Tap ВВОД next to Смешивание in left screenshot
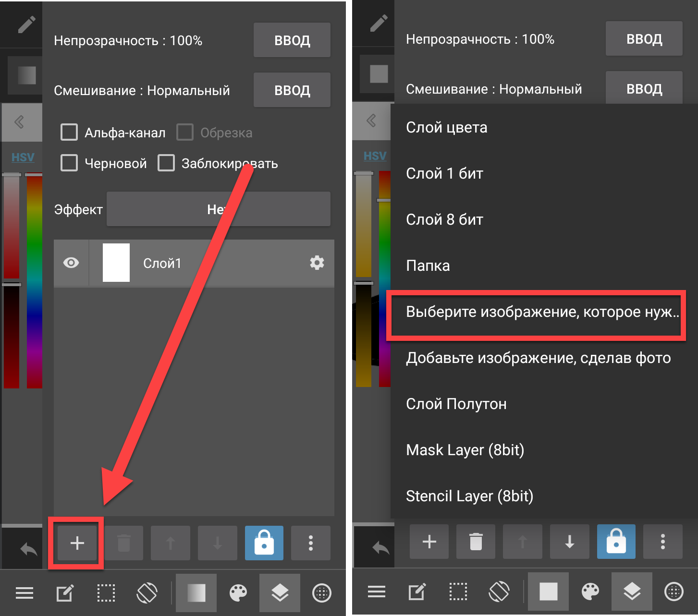This screenshot has width=698, height=616. click(292, 90)
